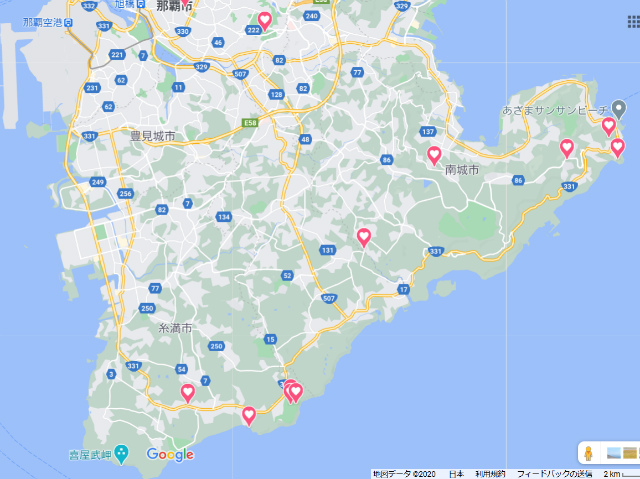Toggle the 2 km scale bar units
This screenshot has height=479, width=640.
click(612, 474)
